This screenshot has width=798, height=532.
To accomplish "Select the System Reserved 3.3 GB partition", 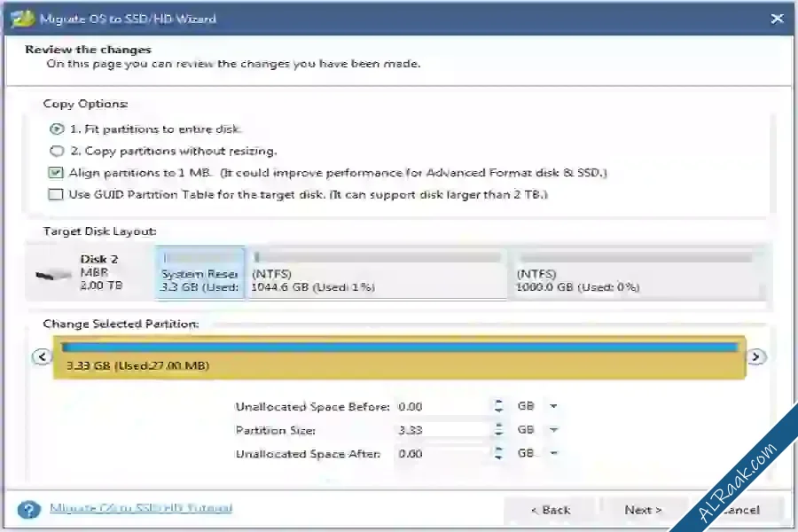I will pos(200,273).
